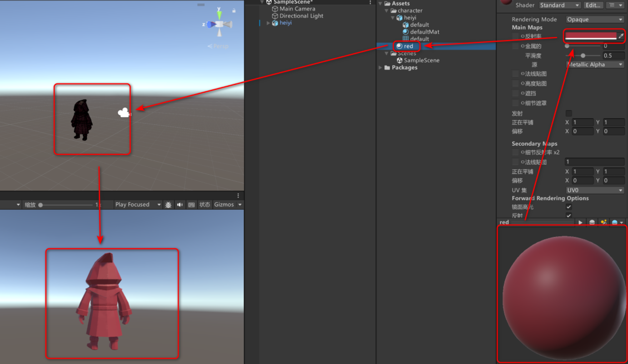
Task: Toggle the keyboard shortcuts icon in Game view
Action: click(191, 205)
